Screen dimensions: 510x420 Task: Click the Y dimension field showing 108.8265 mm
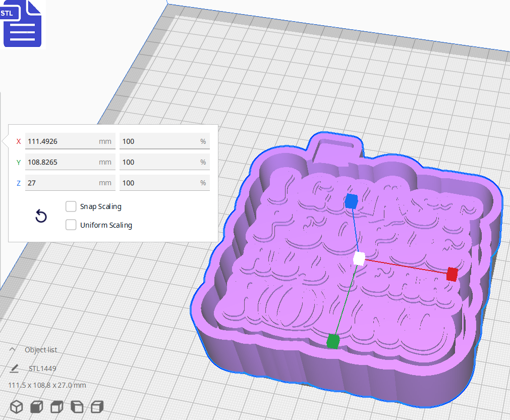pos(70,162)
